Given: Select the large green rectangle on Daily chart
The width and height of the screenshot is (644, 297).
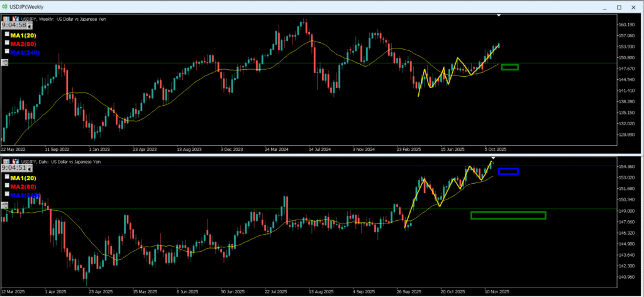Looking at the screenshot, I should [508, 215].
